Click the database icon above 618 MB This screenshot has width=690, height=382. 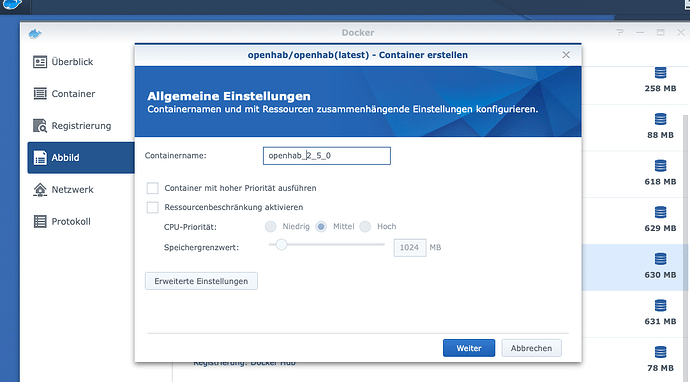(x=661, y=166)
